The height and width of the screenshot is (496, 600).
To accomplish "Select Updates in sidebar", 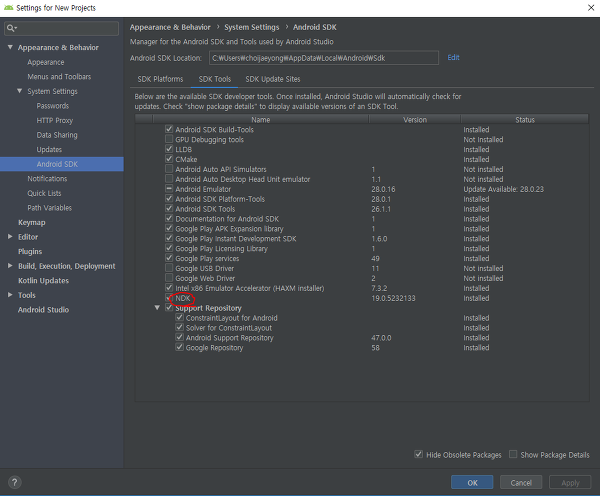I will [49, 149].
